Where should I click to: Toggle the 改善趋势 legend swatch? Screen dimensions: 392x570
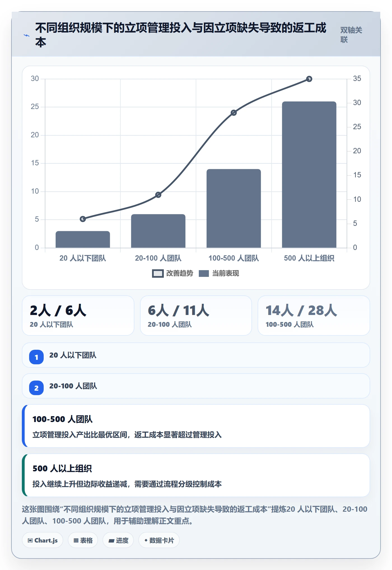(x=158, y=274)
